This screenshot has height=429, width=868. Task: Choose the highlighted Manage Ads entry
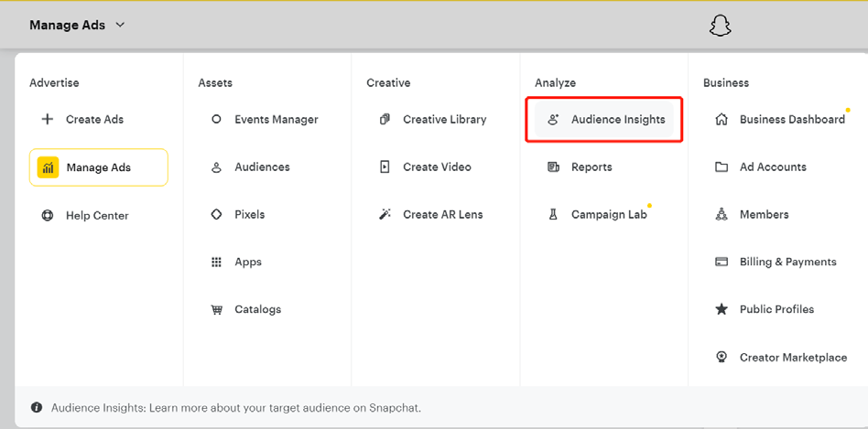coord(99,167)
